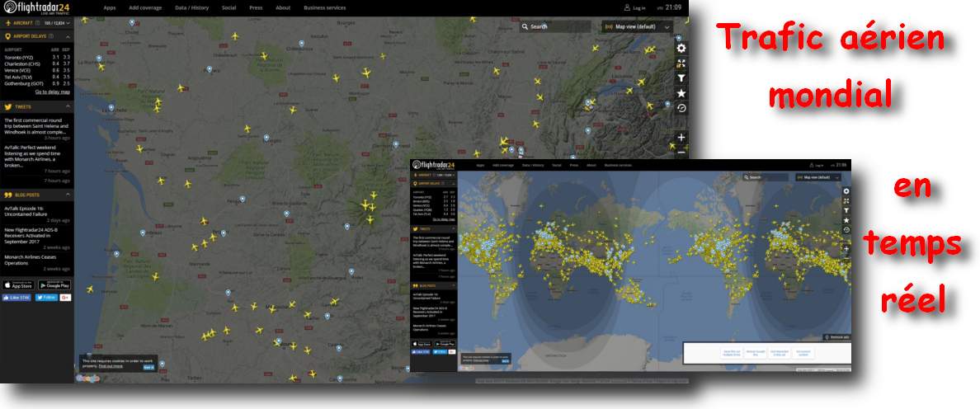Click Google Play badge in small world map window

click(x=445, y=343)
